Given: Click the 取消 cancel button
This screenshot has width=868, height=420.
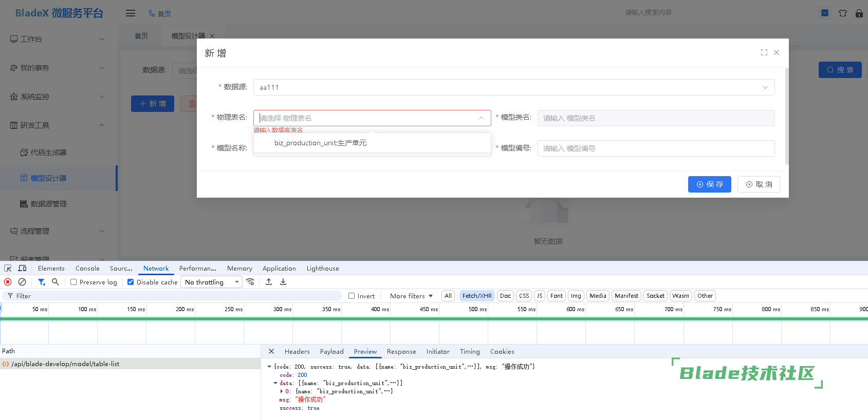Looking at the screenshot, I should [x=759, y=184].
